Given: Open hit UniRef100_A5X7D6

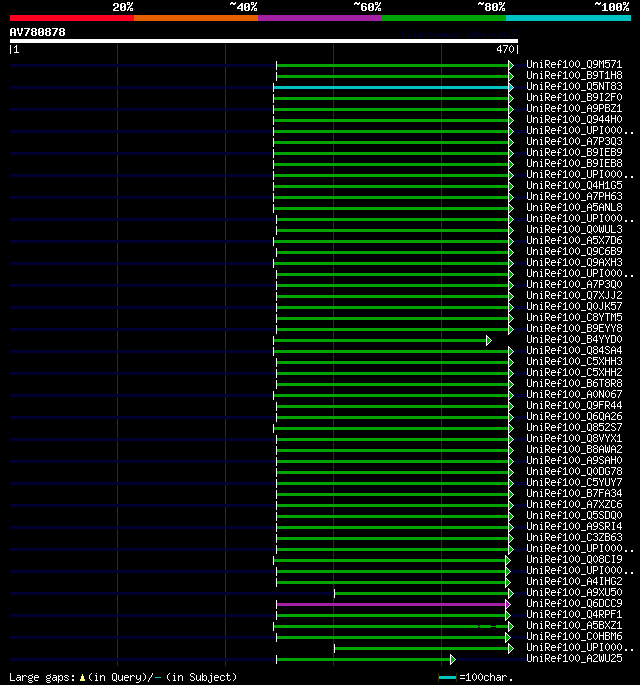Looking at the screenshot, I should tap(574, 241).
